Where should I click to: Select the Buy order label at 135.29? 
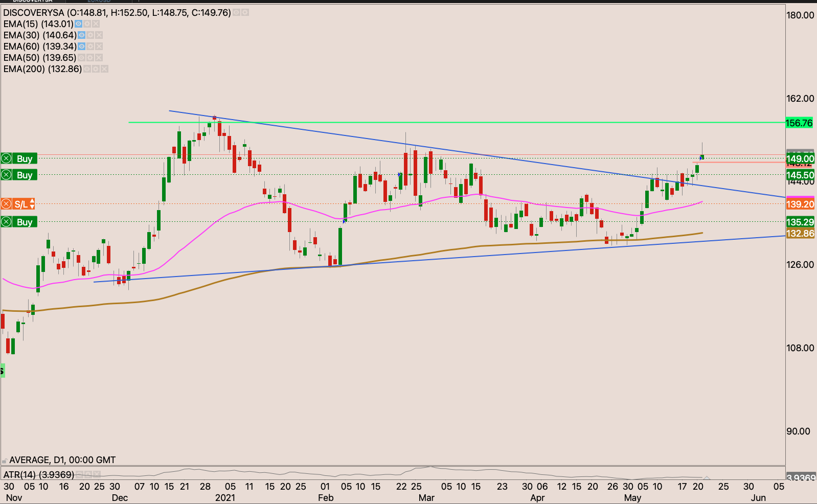pos(24,222)
